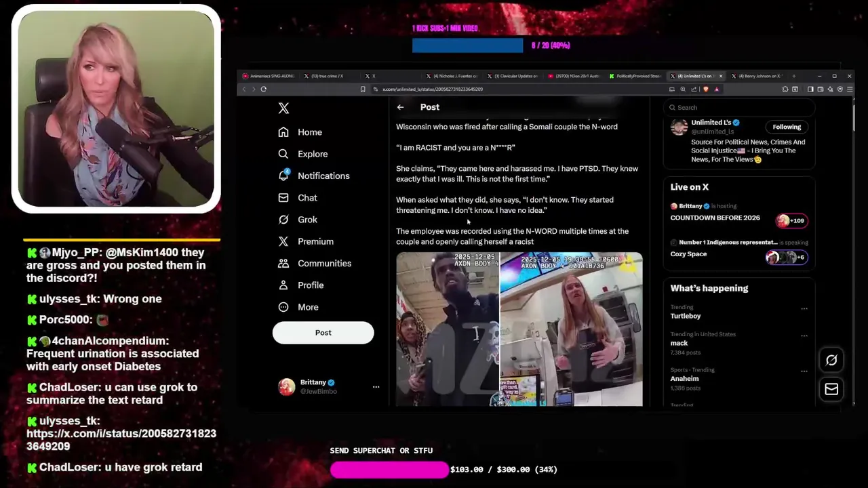The width and height of the screenshot is (868, 488).
Task: Open a new browser tab with plus
Action: click(x=794, y=76)
